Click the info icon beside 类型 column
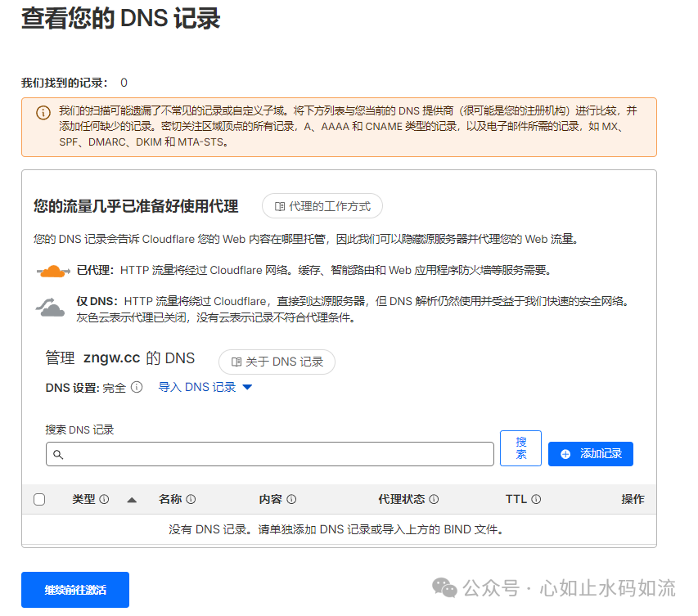The width and height of the screenshot is (698, 616). pyautogui.click(x=104, y=499)
